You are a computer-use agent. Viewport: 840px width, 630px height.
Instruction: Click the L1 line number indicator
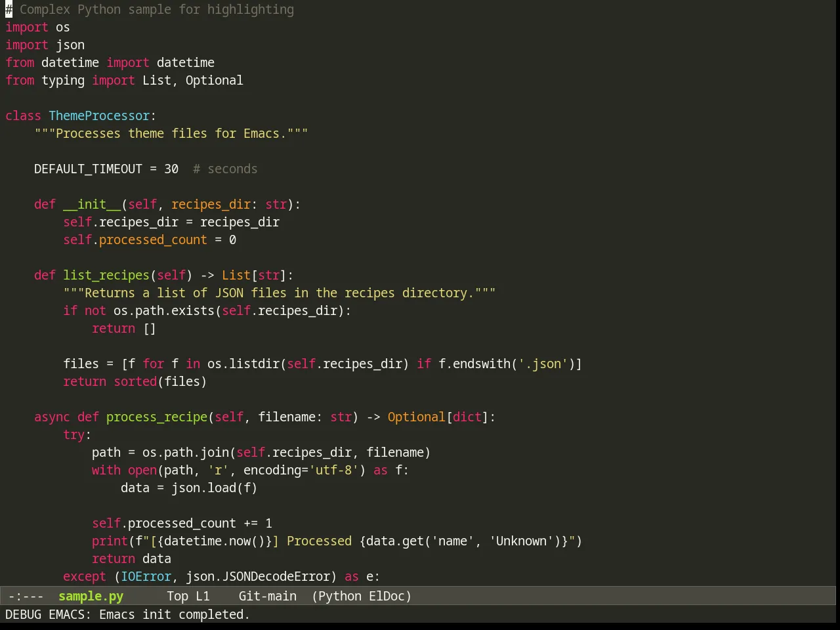pos(203,596)
